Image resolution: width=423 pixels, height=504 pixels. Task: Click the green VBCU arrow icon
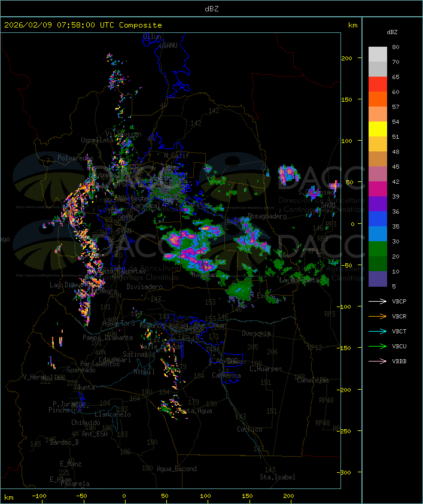pyautogui.click(x=378, y=346)
